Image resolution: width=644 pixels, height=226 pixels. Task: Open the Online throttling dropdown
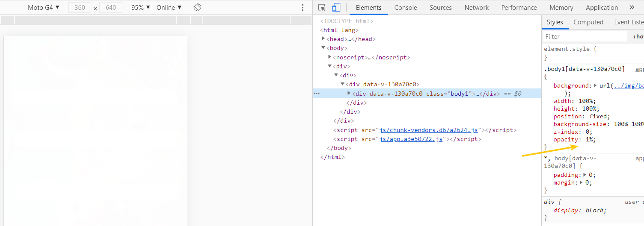tap(169, 8)
